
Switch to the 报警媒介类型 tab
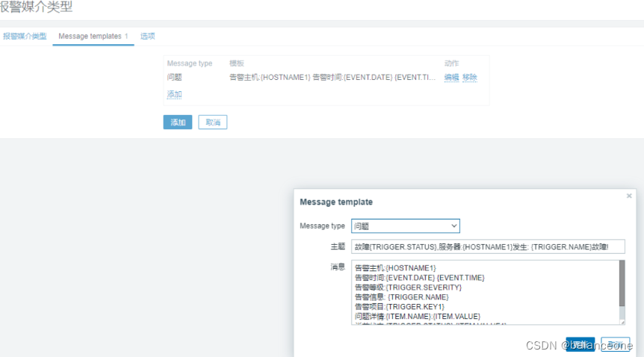[25, 36]
